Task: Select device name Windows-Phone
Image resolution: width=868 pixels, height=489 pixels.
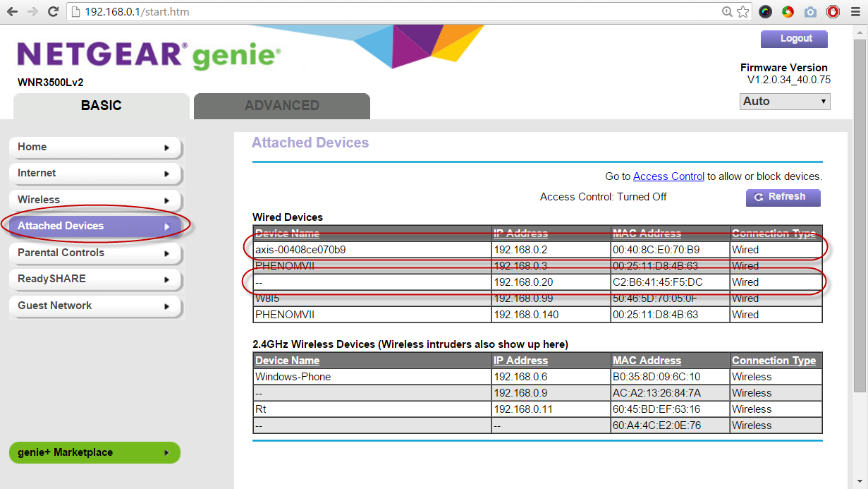Action: coord(293,377)
